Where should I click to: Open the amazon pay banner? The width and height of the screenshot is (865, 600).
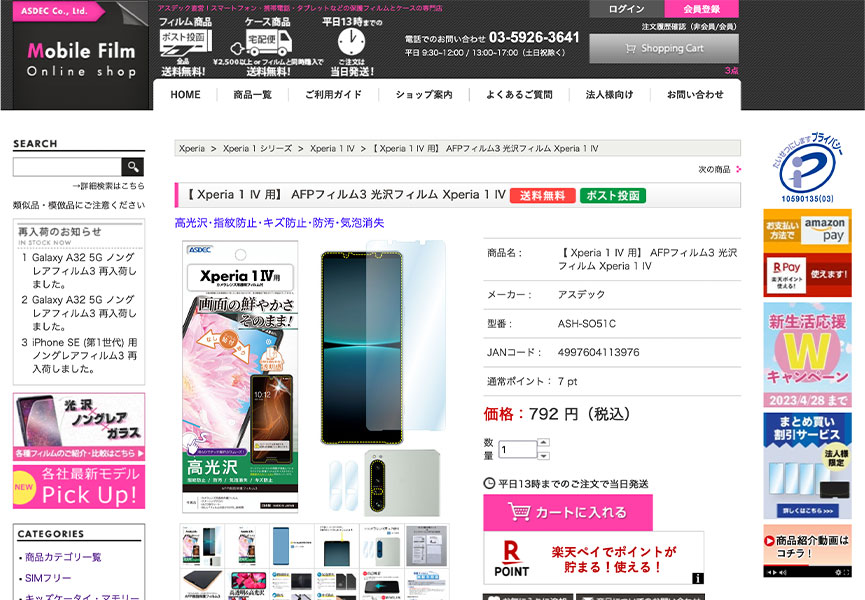[808, 231]
